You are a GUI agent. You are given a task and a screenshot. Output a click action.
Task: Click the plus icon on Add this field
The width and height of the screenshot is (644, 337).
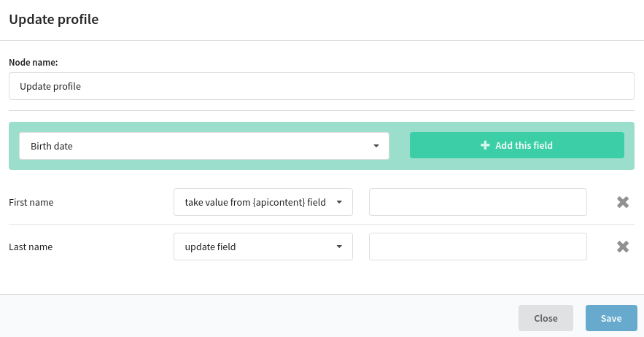click(485, 145)
